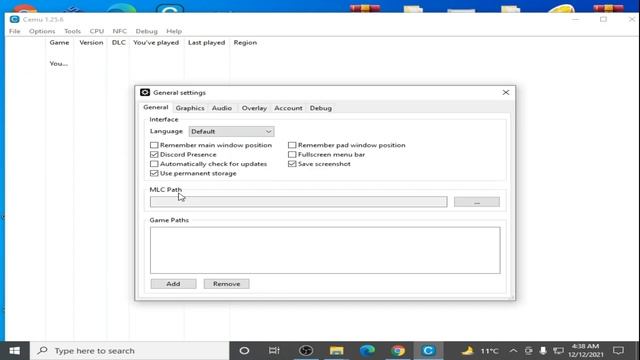Close the General settings dialog
Screen dimensions: 640x360
click(x=506, y=93)
